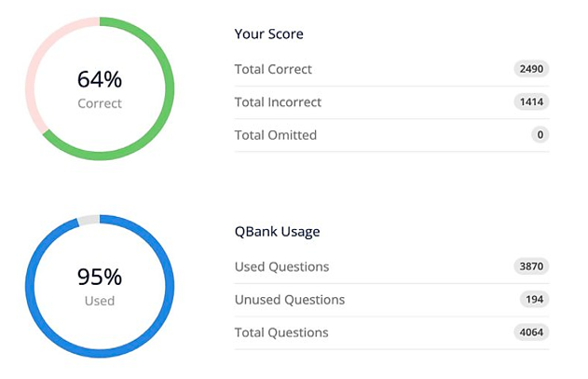The image size is (588, 379).
Task: Click the 4064 total questions badge
Action: pyautogui.click(x=531, y=332)
